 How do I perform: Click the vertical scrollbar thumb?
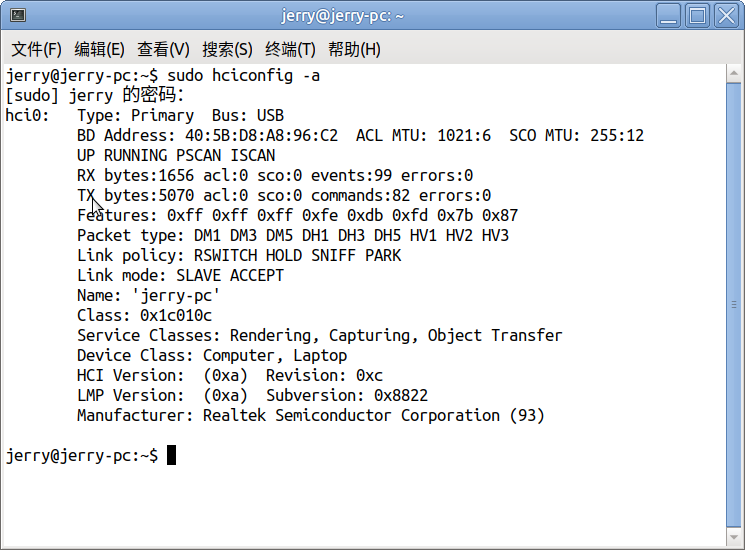[x=733, y=305]
